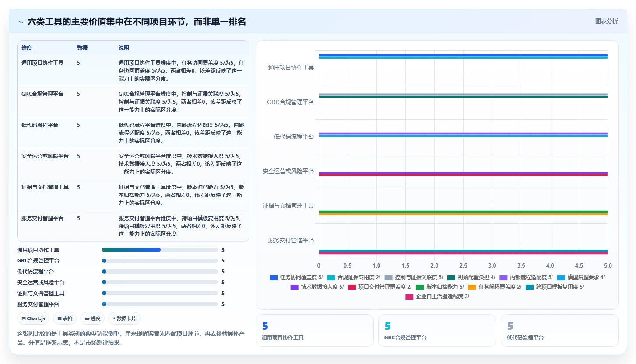Click the green bar for 证据与文档管理工具

click(463, 212)
